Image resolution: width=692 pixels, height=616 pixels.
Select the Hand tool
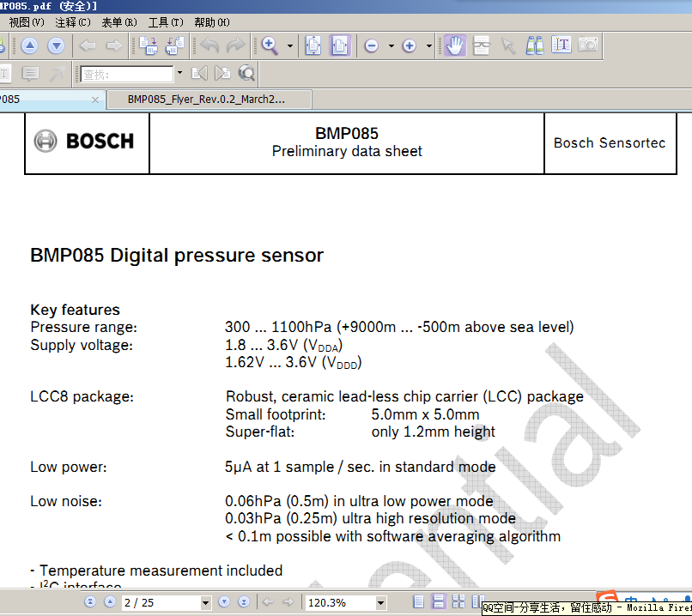pyautogui.click(x=455, y=45)
